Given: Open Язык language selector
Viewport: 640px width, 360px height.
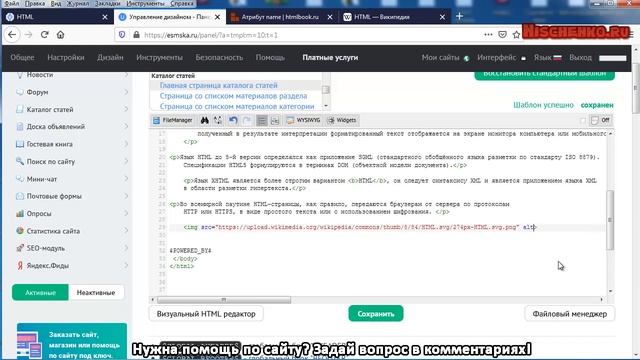Looking at the screenshot, I should pos(547,58).
